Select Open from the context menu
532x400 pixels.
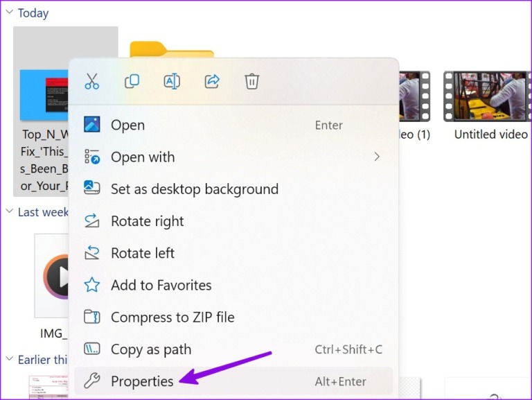(x=128, y=125)
